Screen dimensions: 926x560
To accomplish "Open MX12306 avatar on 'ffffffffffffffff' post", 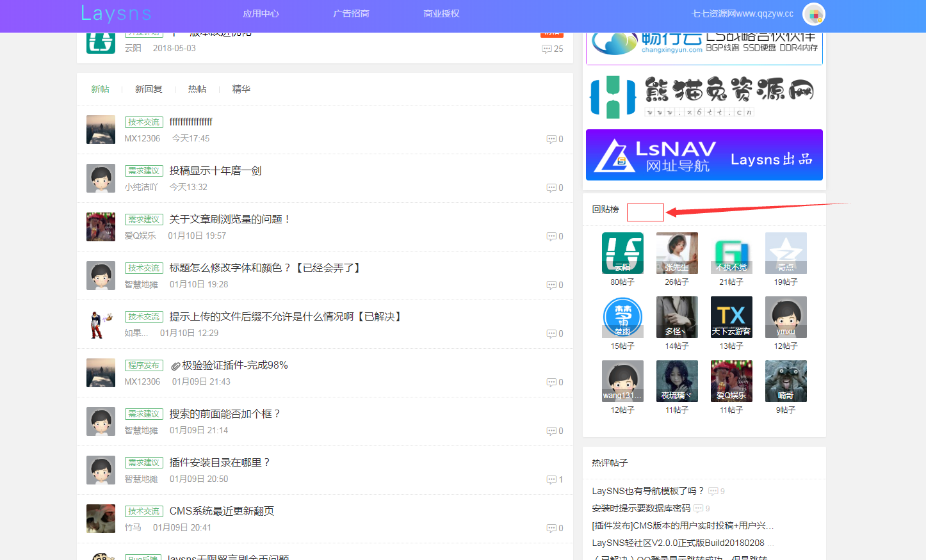I will (x=101, y=130).
